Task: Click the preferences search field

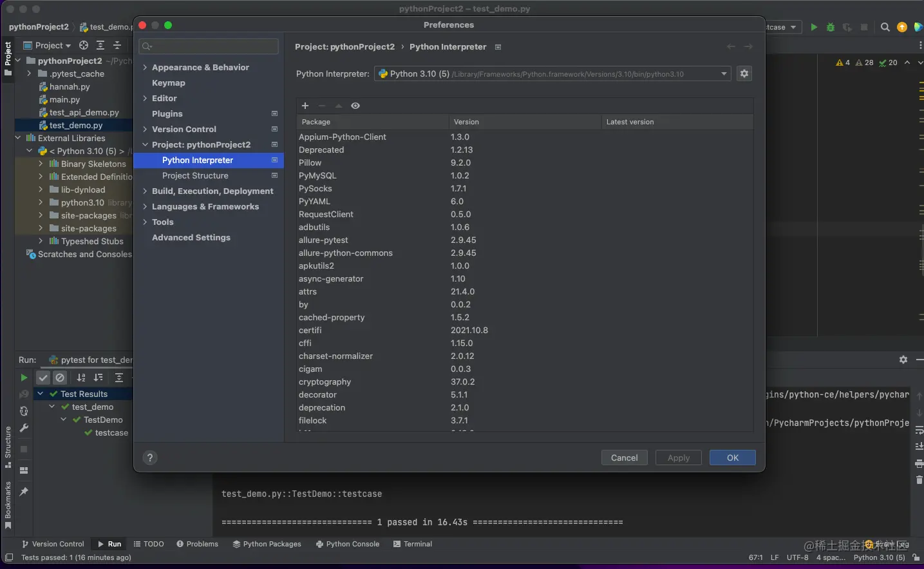Action: coord(209,46)
